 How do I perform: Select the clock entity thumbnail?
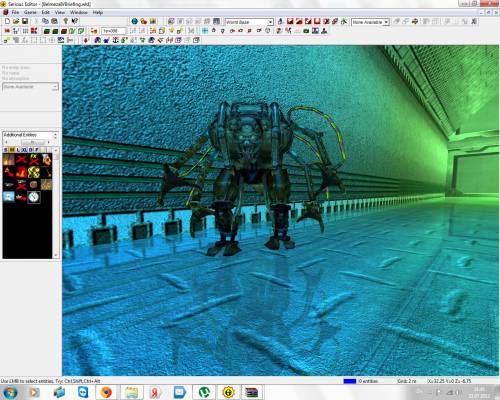(34, 197)
